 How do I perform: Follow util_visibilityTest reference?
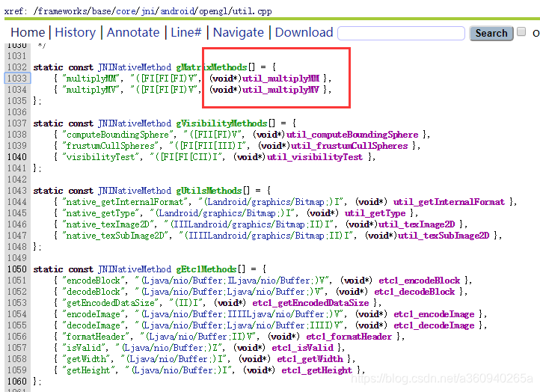pos(315,157)
